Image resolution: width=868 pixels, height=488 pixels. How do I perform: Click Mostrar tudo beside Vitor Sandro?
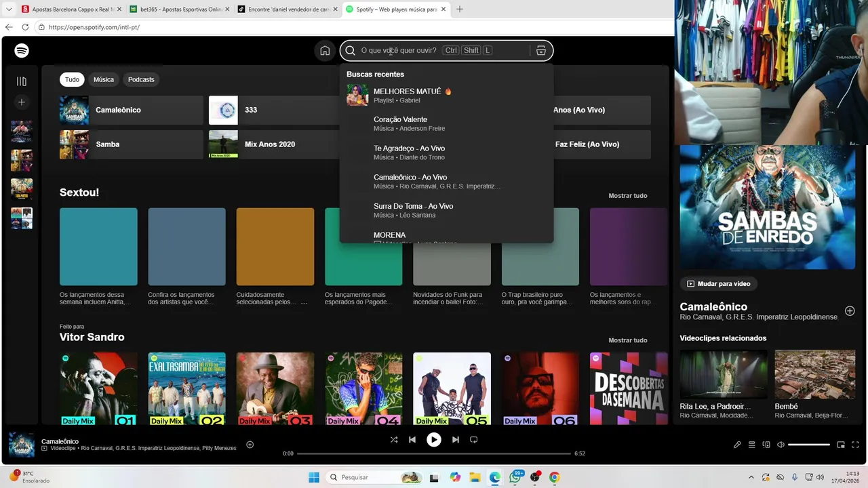pos(628,340)
